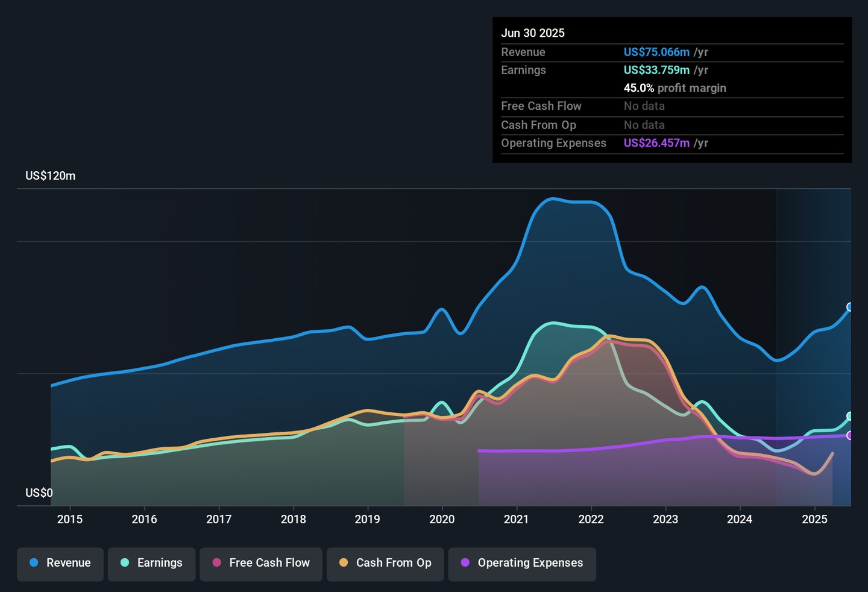Click the US$120m y-axis label
The image size is (868, 592).
coord(51,176)
